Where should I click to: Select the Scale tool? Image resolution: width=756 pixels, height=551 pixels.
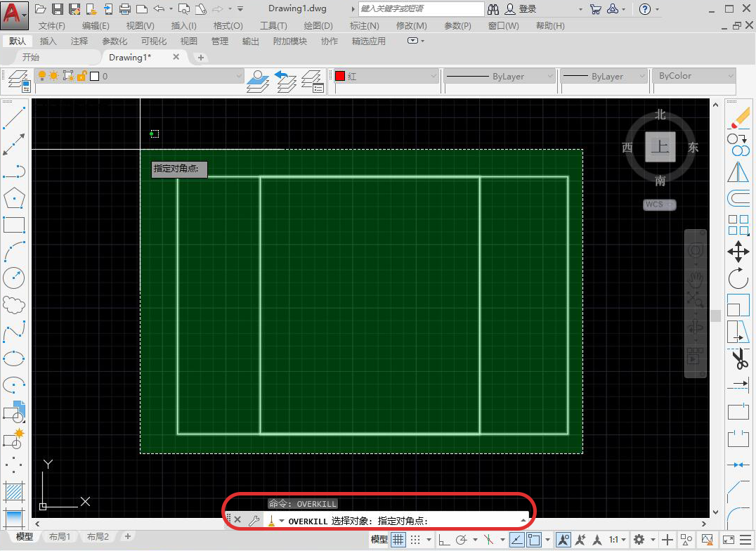coord(738,305)
